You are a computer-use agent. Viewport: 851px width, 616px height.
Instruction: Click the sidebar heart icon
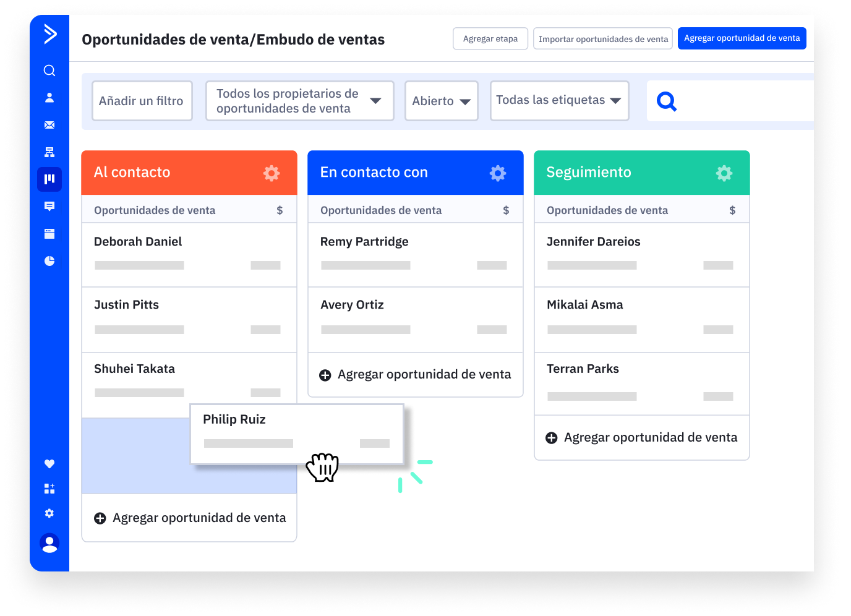49,464
